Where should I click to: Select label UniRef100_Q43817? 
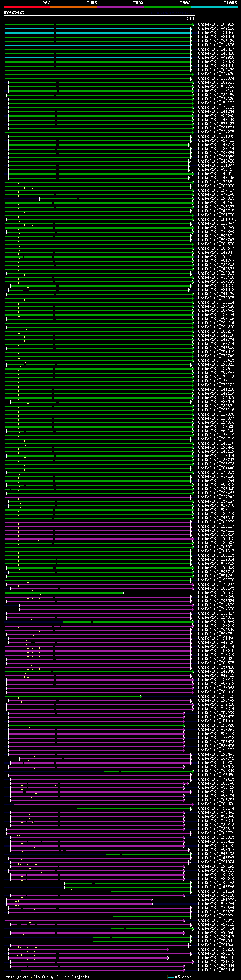pyautogui.click(x=216, y=174)
